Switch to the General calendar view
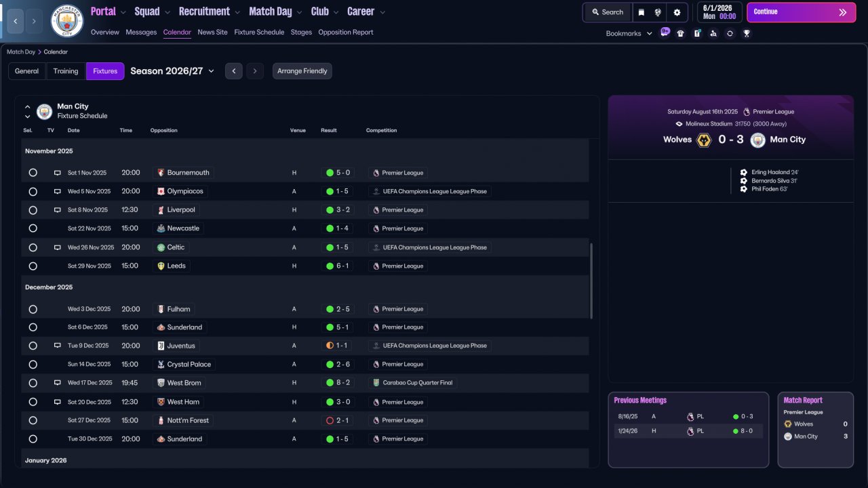 pos(27,71)
